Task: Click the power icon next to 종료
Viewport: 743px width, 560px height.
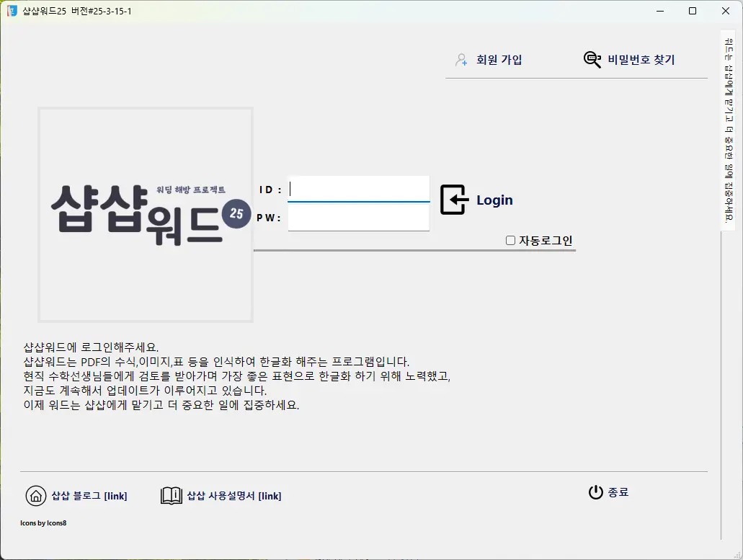Action: point(595,492)
